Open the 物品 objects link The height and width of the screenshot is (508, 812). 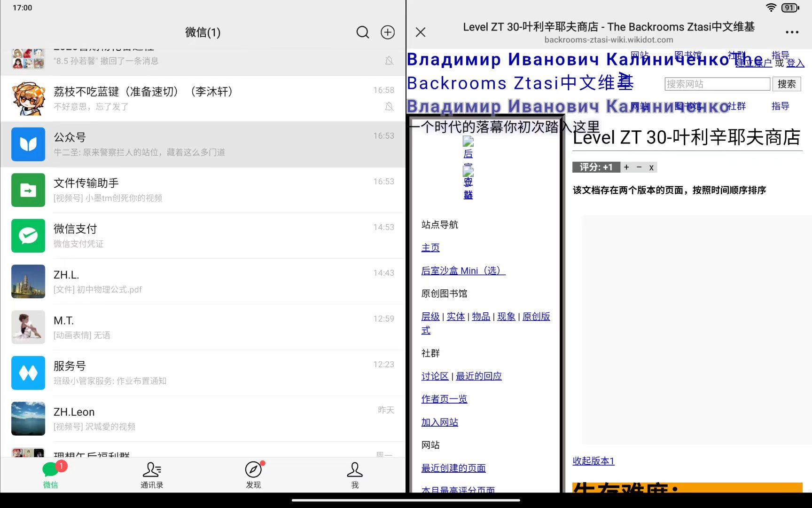click(481, 317)
